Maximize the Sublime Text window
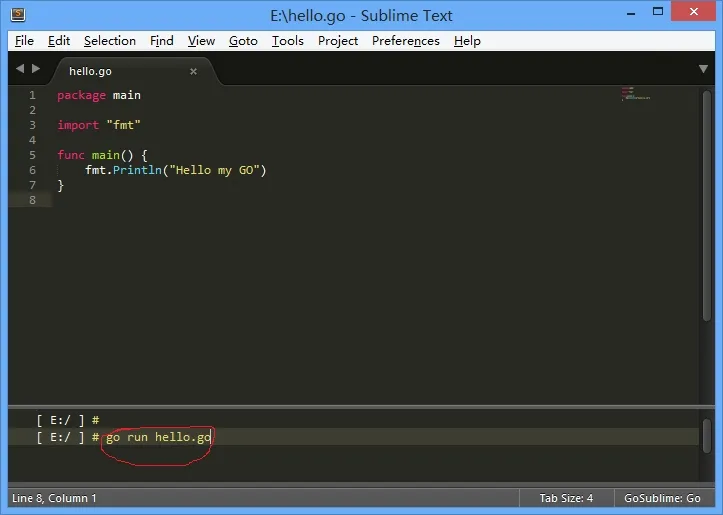Image resolution: width=723 pixels, height=515 pixels. click(x=658, y=12)
